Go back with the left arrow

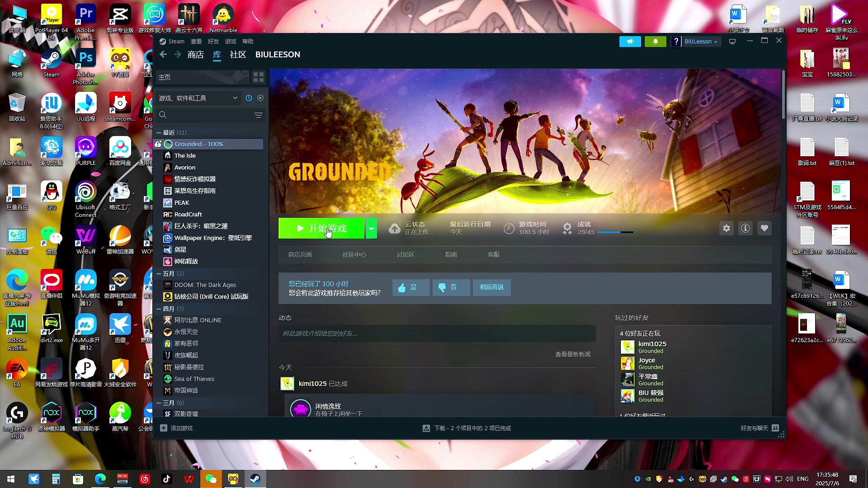pyautogui.click(x=163, y=54)
